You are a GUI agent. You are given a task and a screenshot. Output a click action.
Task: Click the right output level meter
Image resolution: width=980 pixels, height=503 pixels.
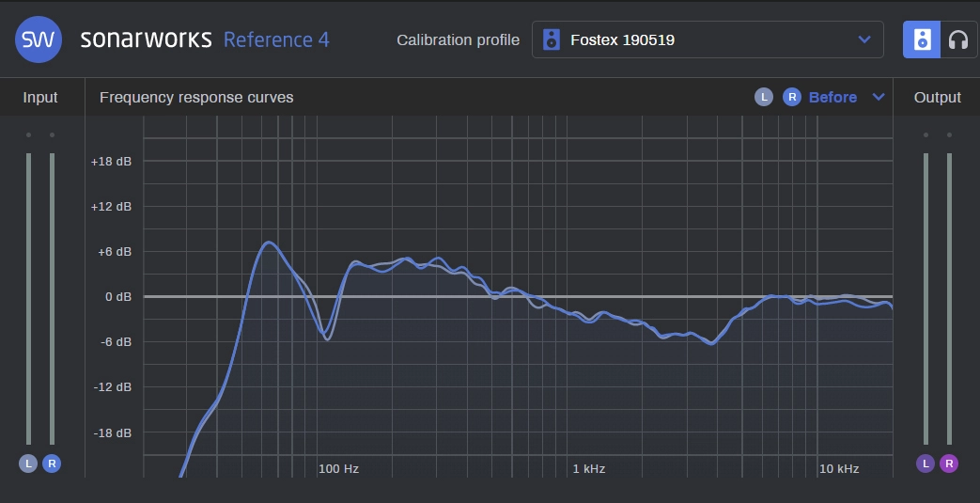[x=949, y=298]
